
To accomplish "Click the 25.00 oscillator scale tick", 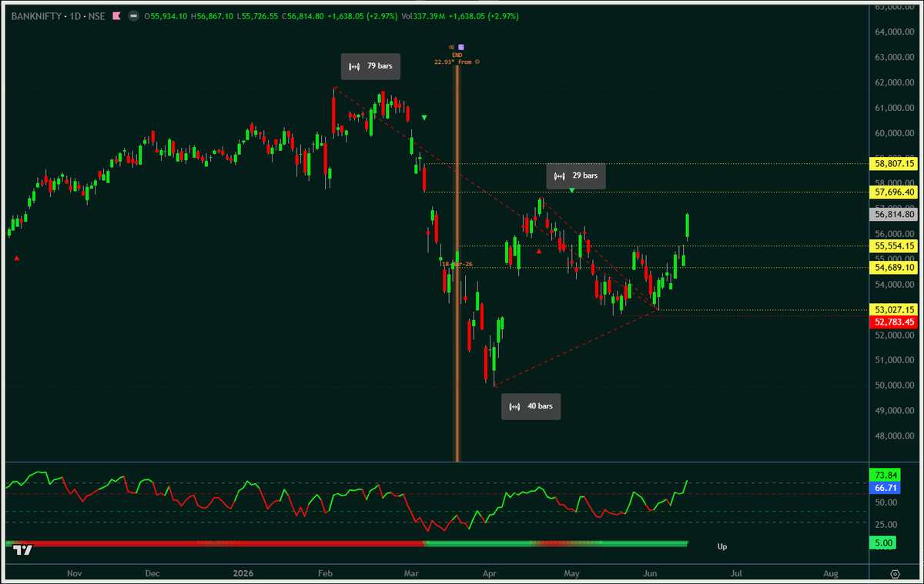I will (885, 525).
